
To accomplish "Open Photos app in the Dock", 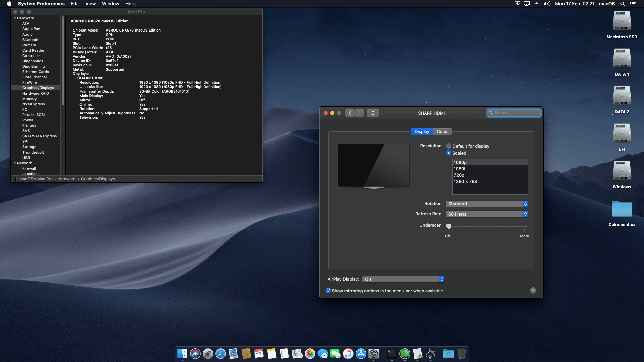I will click(310, 354).
